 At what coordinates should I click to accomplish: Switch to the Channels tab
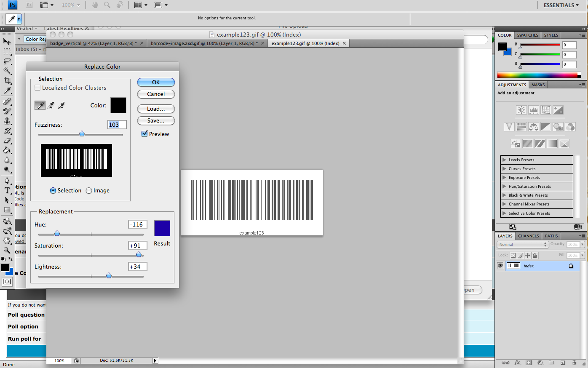tap(528, 236)
